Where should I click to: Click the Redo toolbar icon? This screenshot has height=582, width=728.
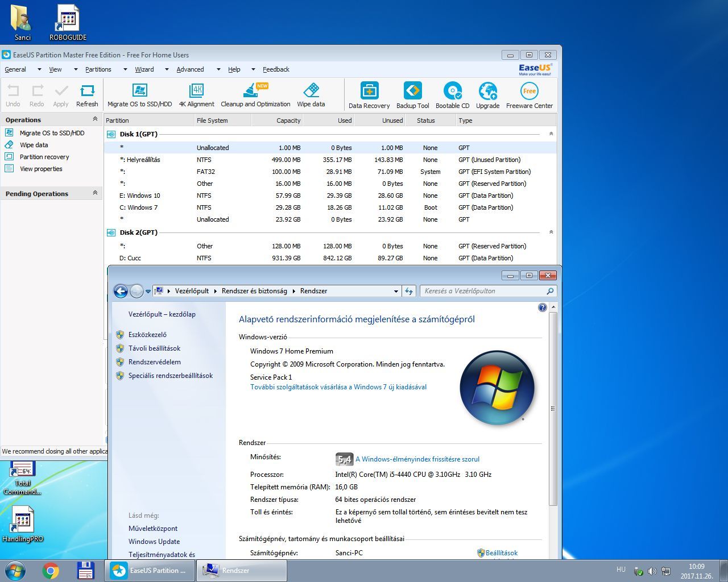[37, 95]
